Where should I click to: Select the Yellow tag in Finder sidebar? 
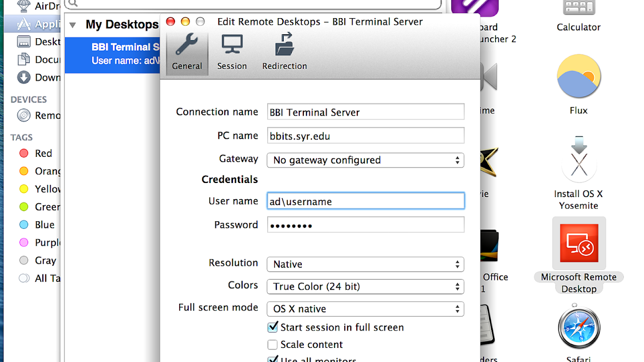point(39,189)
